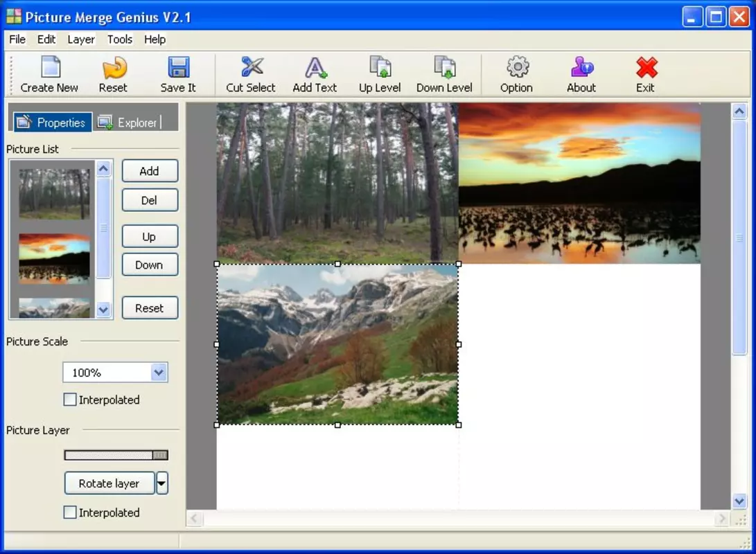Click the Picture Layer opacity slider
Image resolution: width=756 pixels, height=554 pixels.
(116, 455)
